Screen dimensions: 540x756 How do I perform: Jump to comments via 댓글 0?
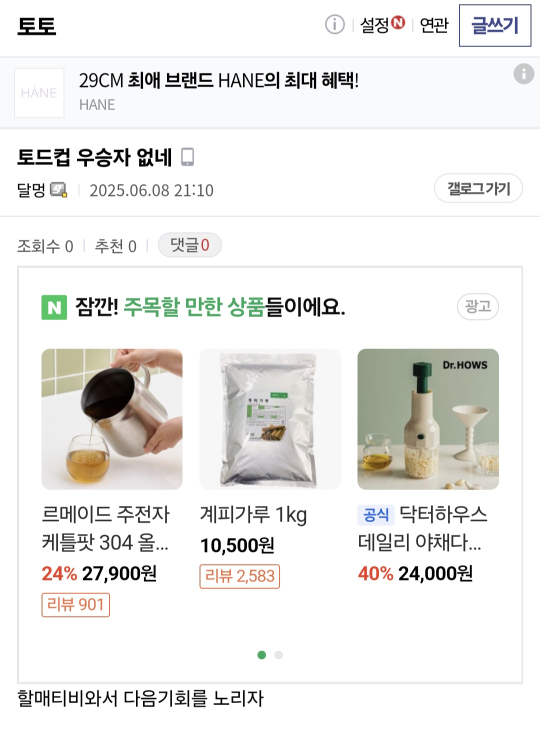pos(189,245)
